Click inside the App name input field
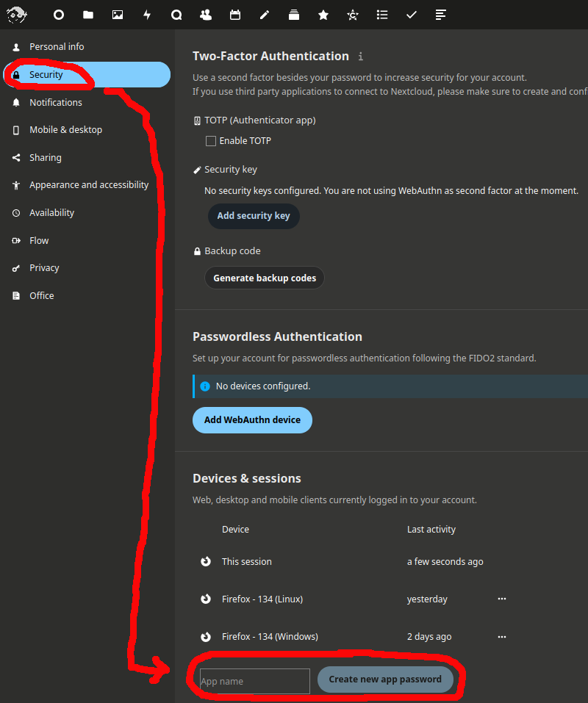Screen dimensions: 588x703 (x=254, y=681)
